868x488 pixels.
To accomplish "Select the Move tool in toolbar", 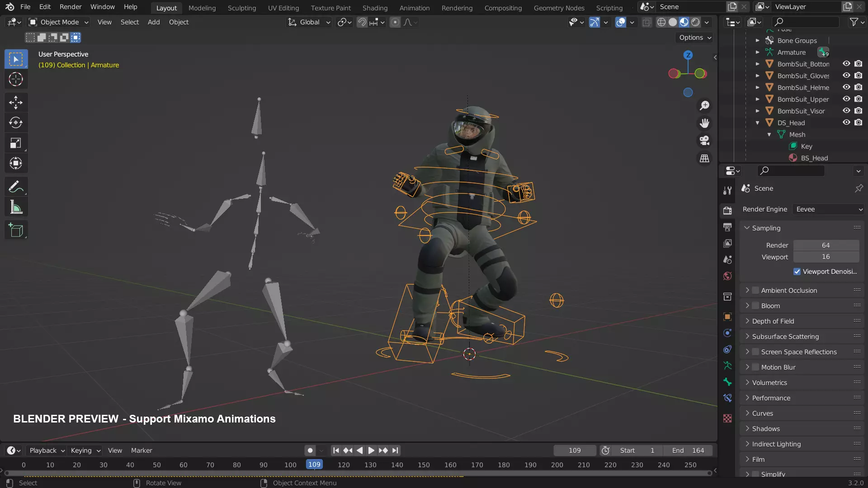I will 16,102.
